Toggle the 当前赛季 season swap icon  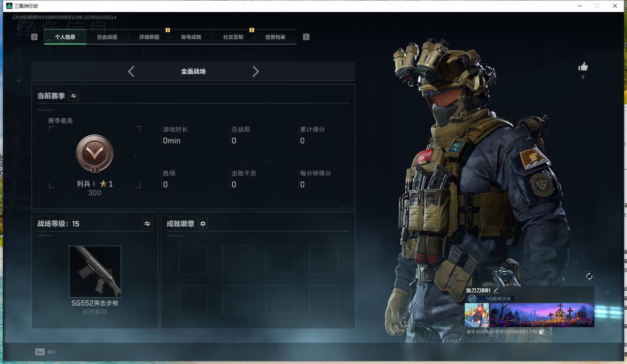point(74,96)
